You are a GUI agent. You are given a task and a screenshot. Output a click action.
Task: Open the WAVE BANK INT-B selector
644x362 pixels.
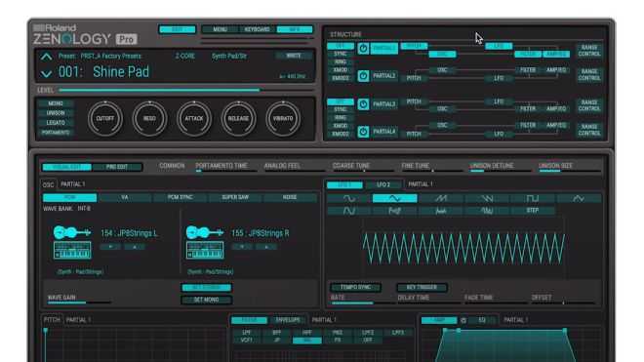[x=66, y=209]
